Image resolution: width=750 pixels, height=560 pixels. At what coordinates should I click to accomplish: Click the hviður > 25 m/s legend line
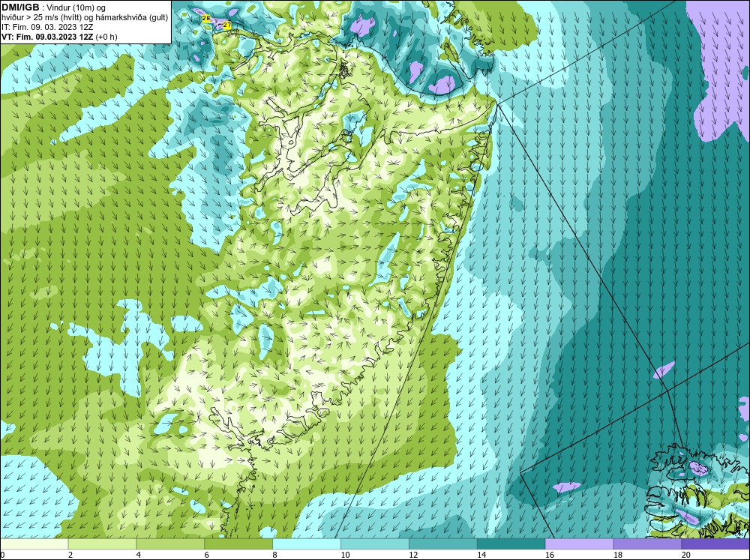(x=85, y=18)
